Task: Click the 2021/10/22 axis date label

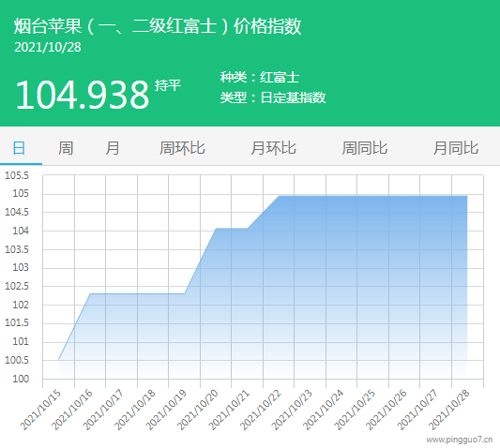Action: click(x=261, y=410)
